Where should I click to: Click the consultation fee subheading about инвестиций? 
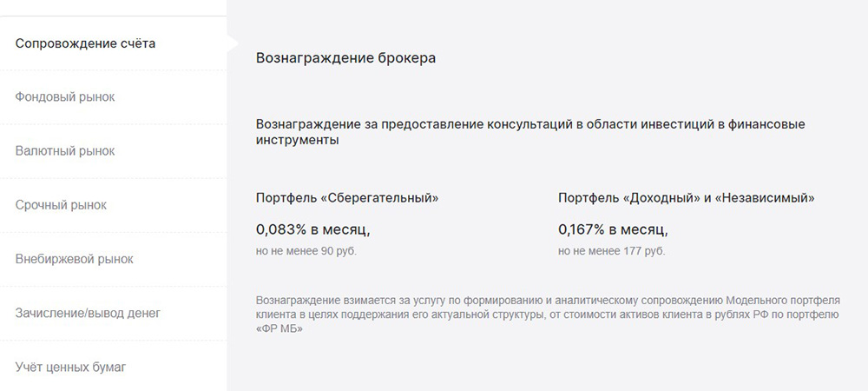[530, 132]
